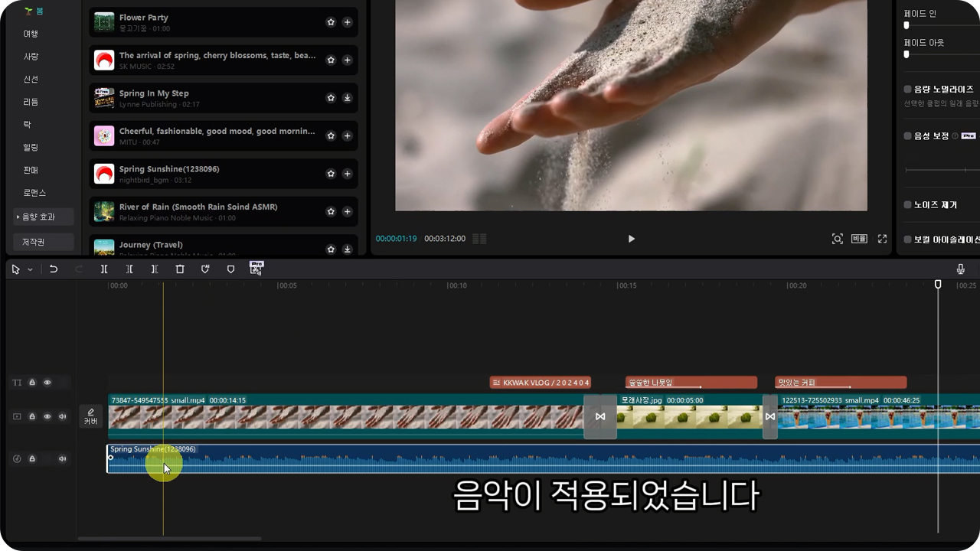Open the 비율 aspect ratio button
This screenshot has width=980, height=551.
click(x=859, y=239)
